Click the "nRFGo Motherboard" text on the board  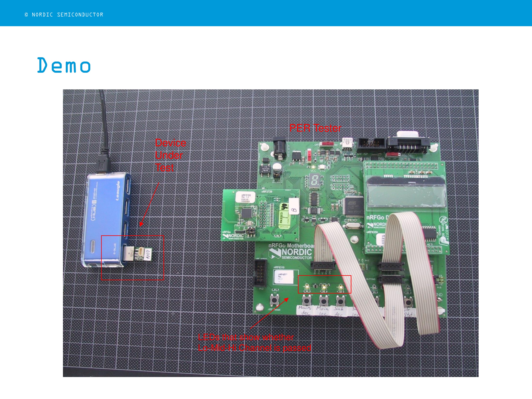pyautogui.click(x=292, y=246)
